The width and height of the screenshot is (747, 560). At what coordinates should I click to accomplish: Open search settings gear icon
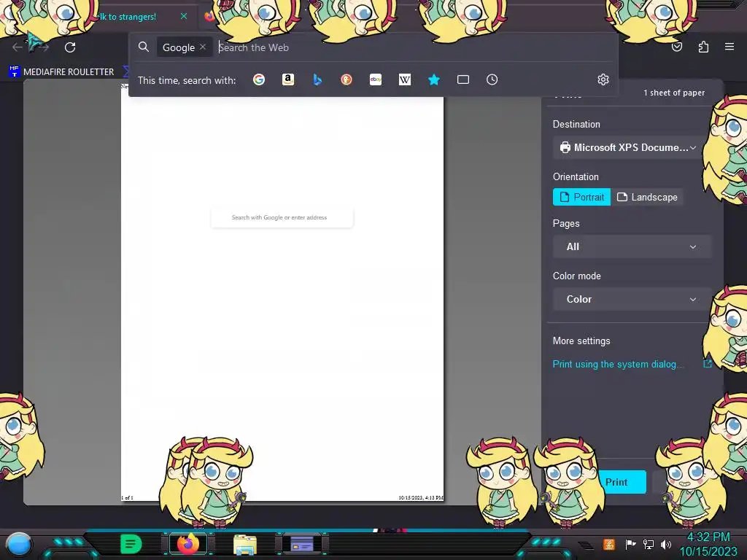click(x=603, y=79)
